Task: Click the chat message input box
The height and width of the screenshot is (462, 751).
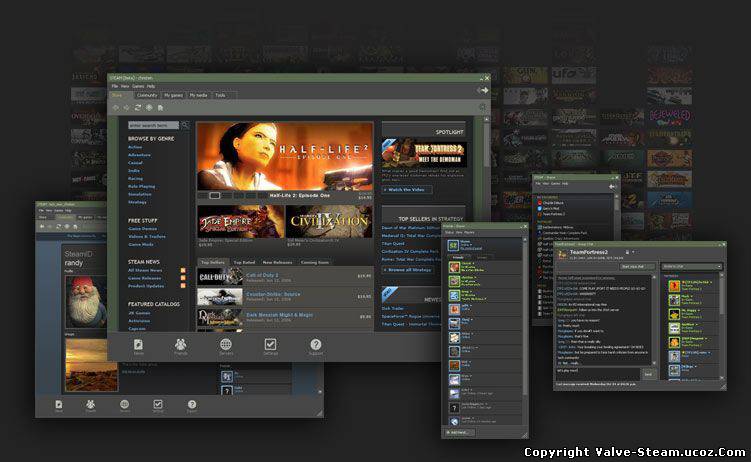Action: [x=597, y=374]
